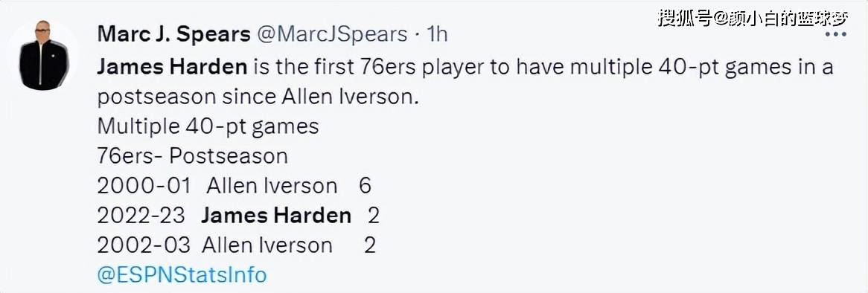Click the Sohu watermark text at top right
This screenshot has width=868, height=293.
click(x=753, y=19)
